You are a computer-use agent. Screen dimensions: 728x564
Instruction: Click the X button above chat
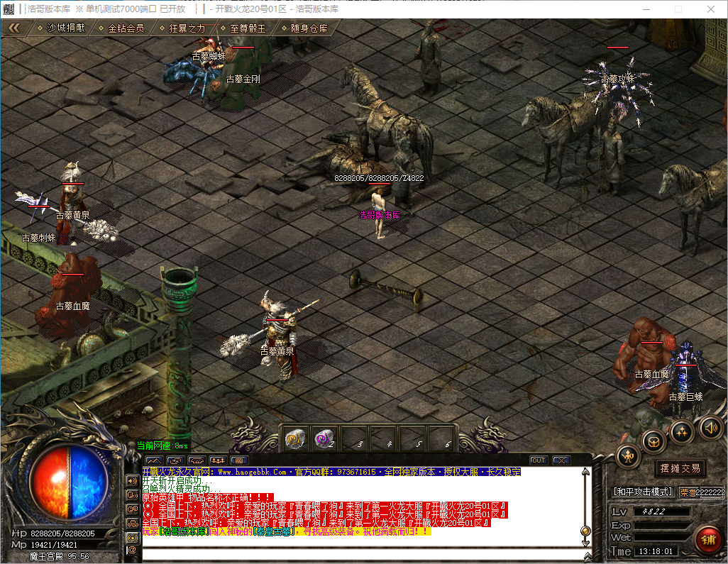click(561, 460)
